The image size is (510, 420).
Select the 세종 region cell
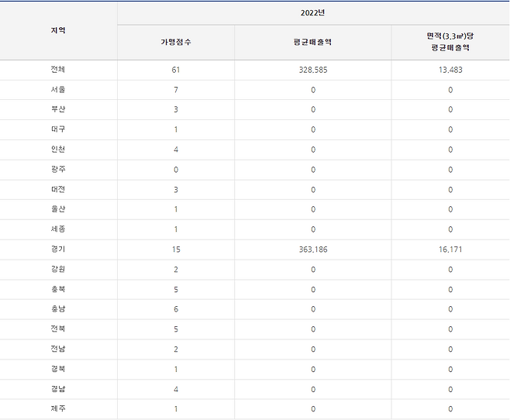tap(58, 229)
